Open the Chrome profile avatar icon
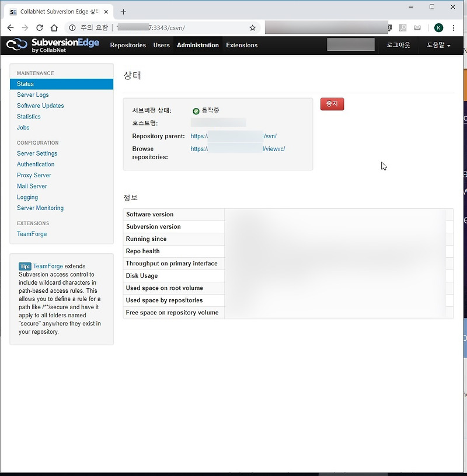 coord(437,27)
